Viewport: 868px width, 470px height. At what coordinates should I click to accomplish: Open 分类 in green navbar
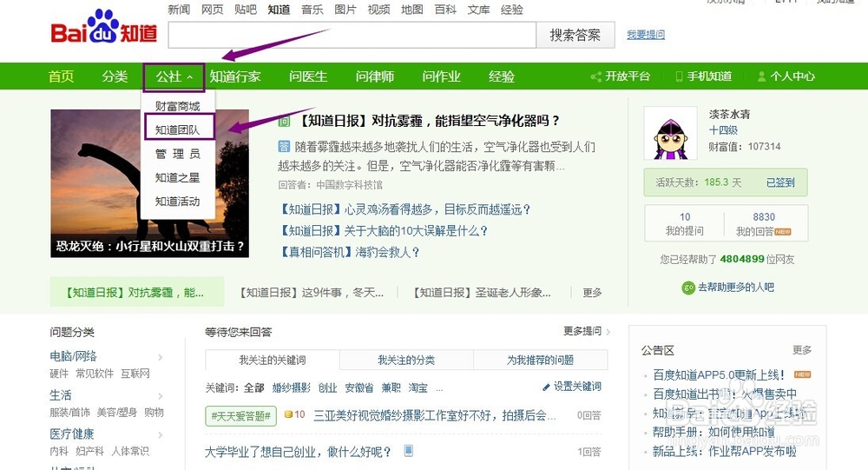pyautogui.click(x=115, y=76)
